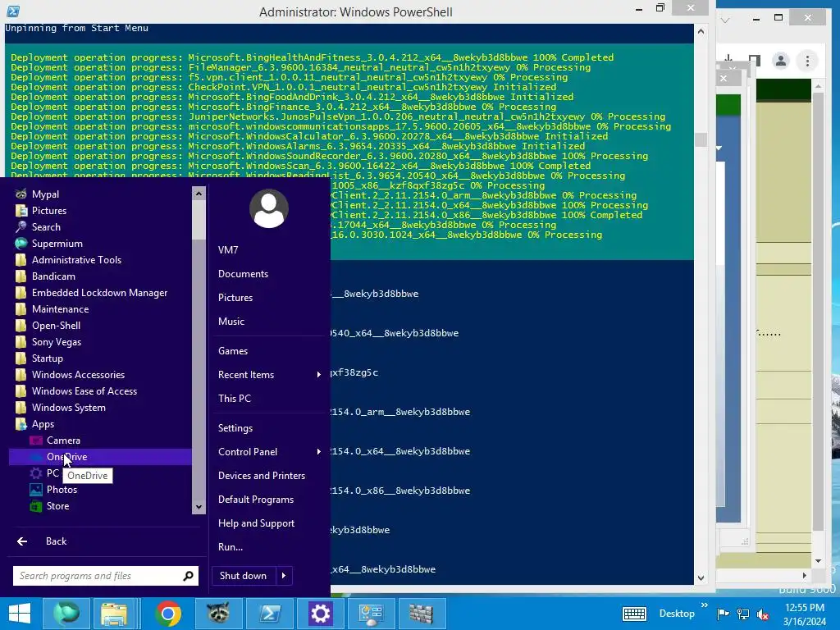Click the start menu search magnifier icon
840x630 pixels.
tap(188, 576)
